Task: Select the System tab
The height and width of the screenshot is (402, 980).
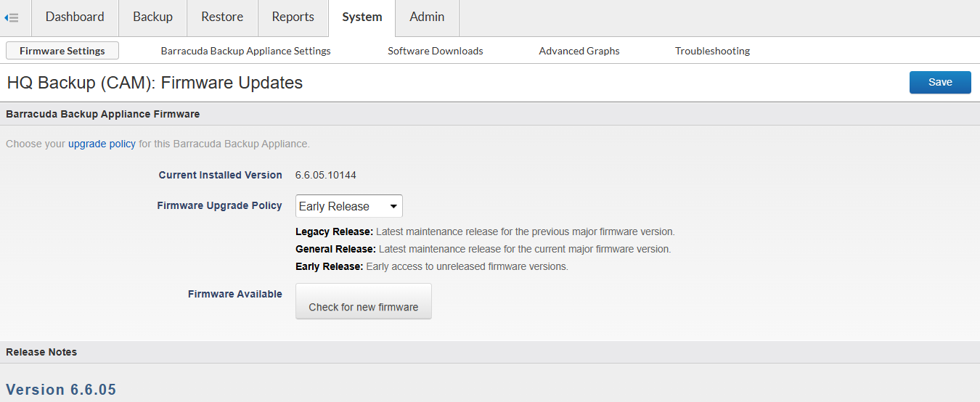Action: 362,17
